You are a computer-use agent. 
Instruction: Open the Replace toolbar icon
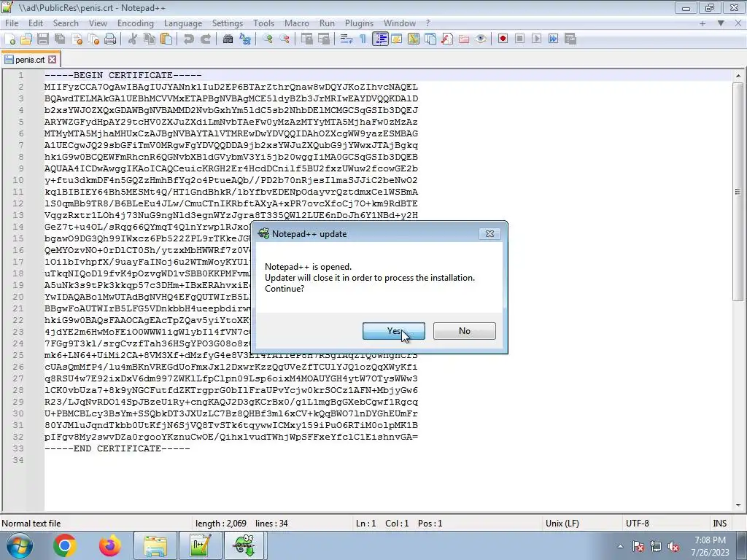[x=245, y=39]
